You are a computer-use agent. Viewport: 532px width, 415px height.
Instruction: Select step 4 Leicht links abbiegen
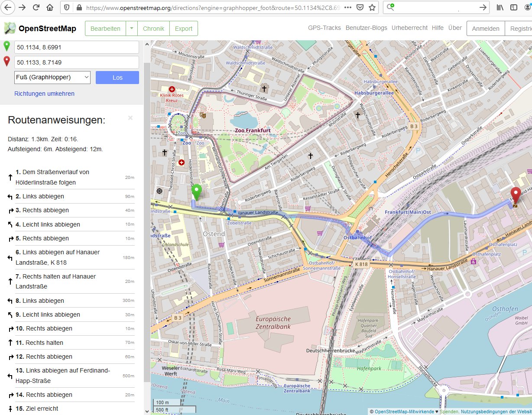[72, 224]
